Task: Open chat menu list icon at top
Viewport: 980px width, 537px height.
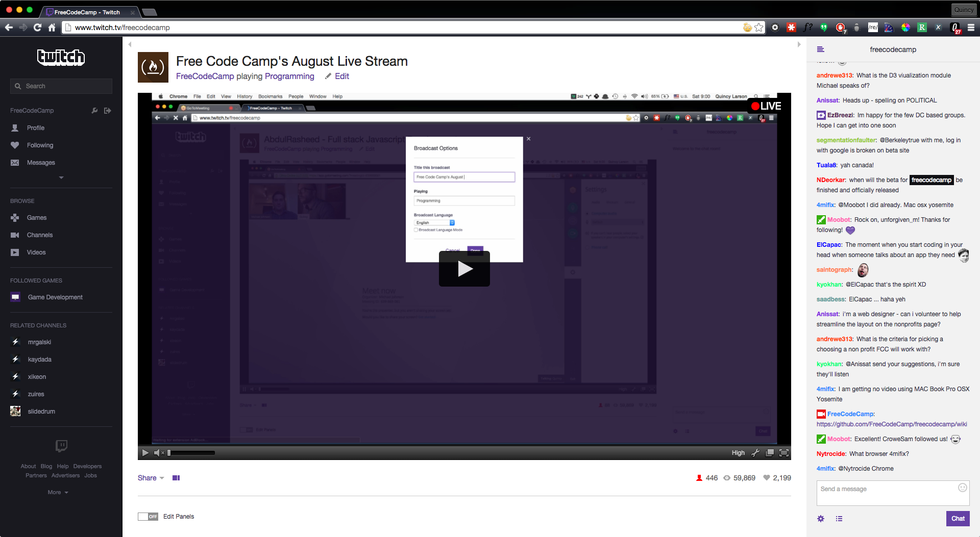Action: pos(821,49)
